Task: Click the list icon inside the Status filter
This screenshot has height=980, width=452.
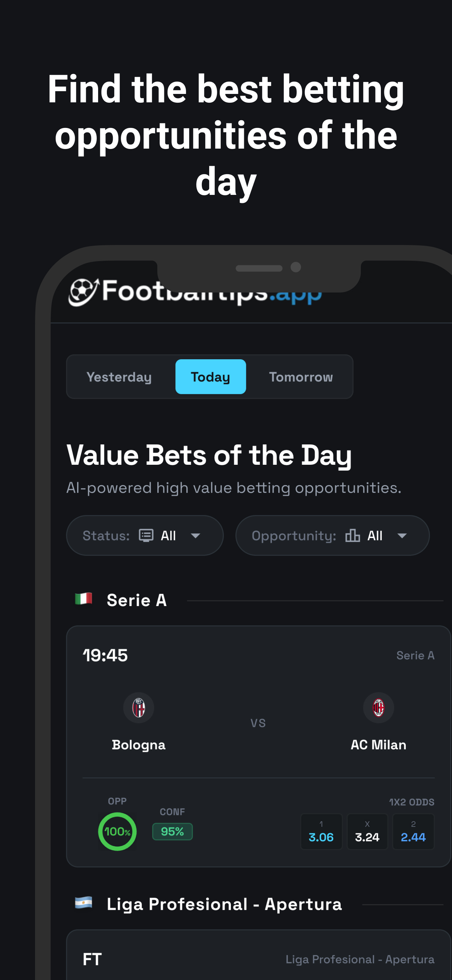Action: point(146,535)
